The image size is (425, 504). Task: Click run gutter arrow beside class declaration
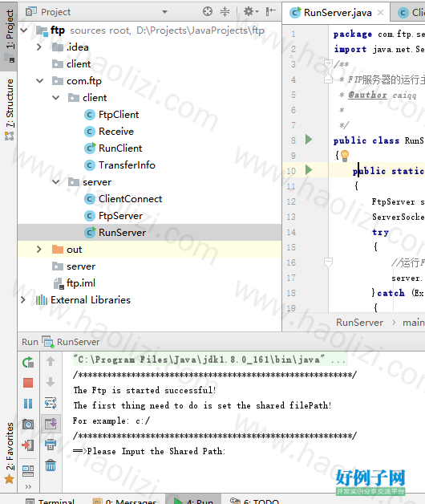point(309,140)
